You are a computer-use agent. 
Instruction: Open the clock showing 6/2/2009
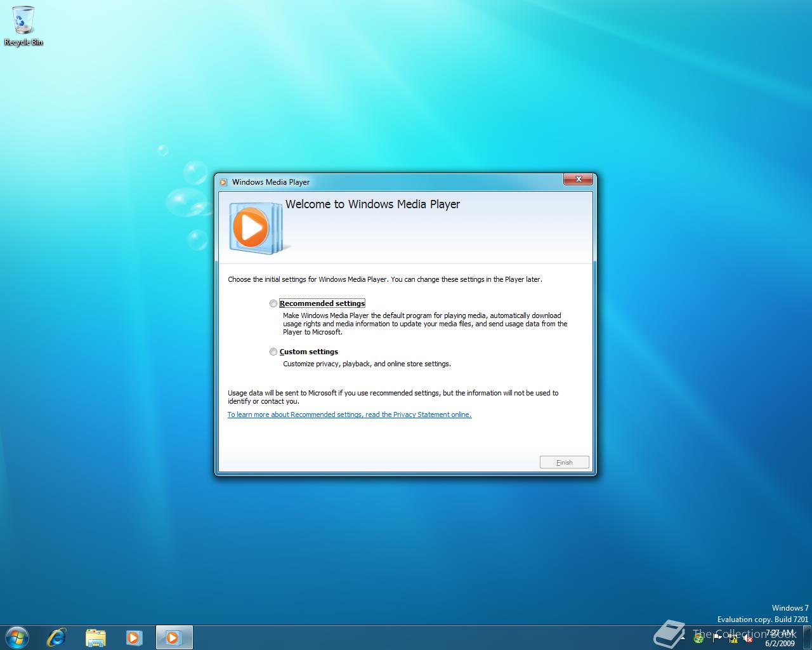tap(780, 638)
